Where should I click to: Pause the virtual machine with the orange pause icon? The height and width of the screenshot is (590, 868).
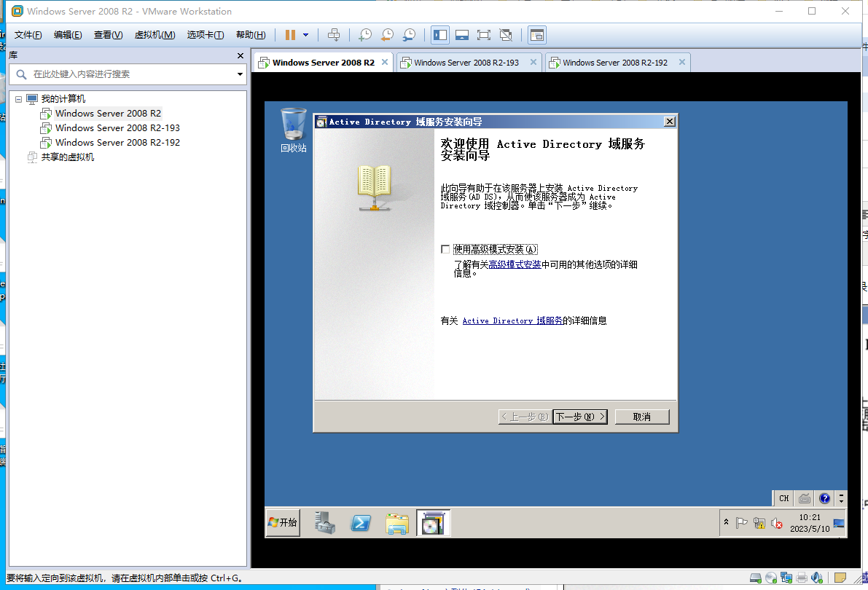290,35
